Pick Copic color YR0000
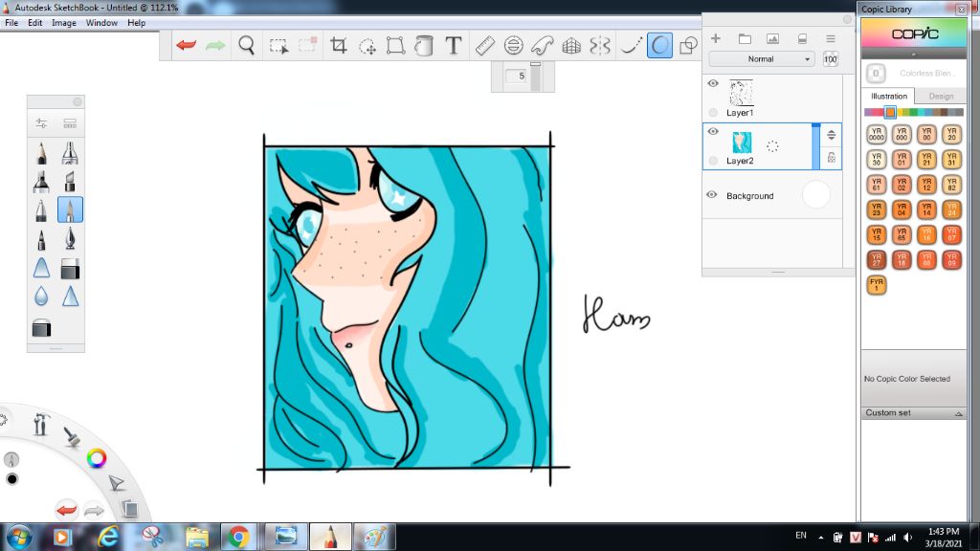The height and width of the screenshot is (551, 980). [877, 134]
